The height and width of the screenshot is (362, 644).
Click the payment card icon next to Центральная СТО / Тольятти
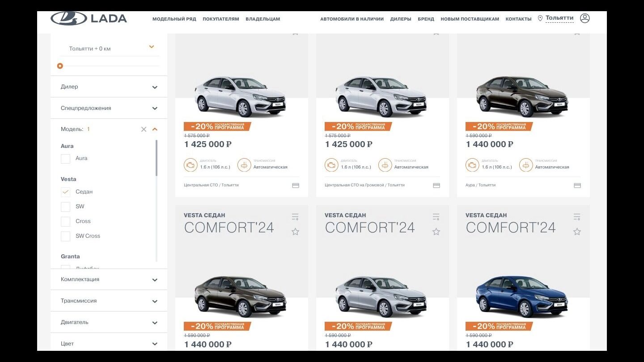tap(296, 185)
